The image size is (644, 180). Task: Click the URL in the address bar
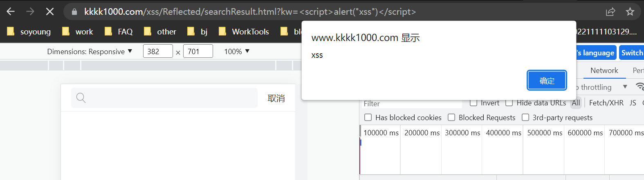[x=250, y=11]
